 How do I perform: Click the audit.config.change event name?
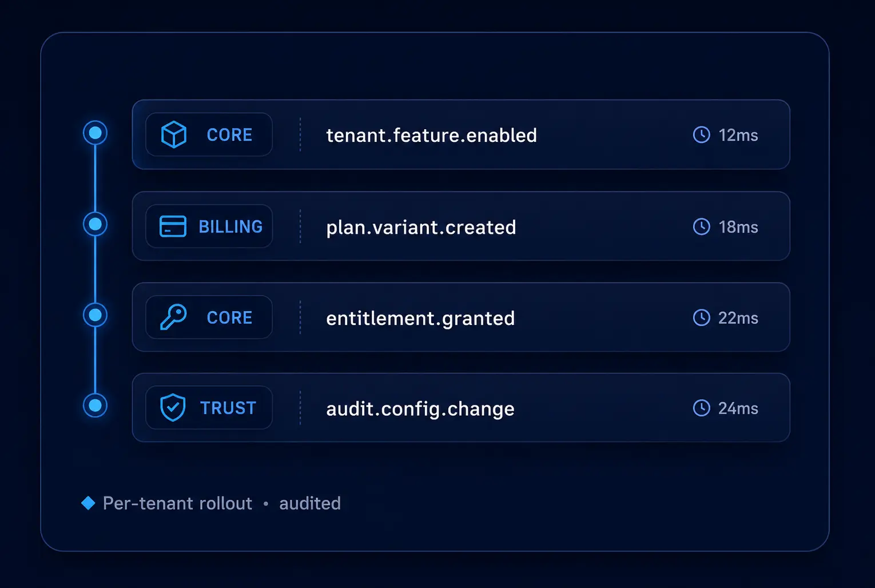click(x=420, y=410)
